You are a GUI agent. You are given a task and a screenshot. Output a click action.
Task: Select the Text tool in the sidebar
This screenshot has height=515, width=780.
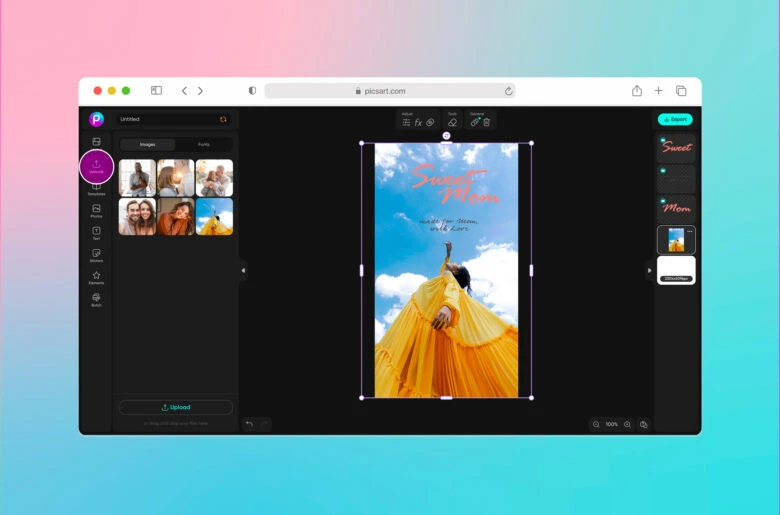(x=96, y=231)
